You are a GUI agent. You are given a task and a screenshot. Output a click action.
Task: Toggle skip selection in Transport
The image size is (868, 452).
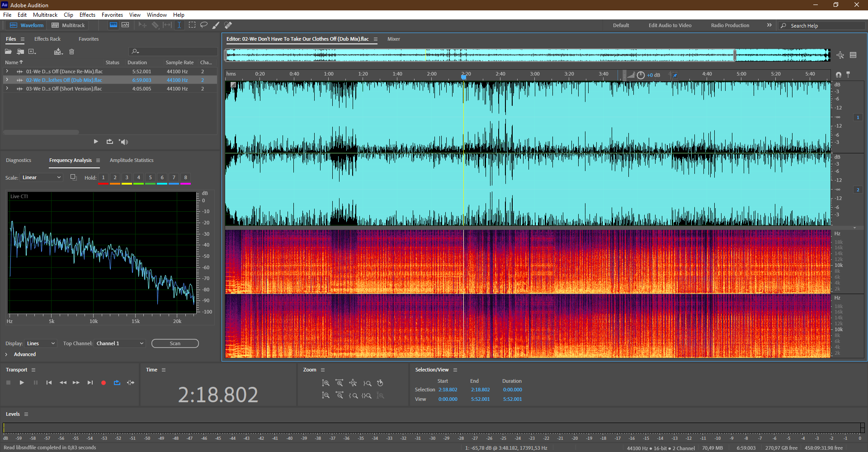click(131, 383)
